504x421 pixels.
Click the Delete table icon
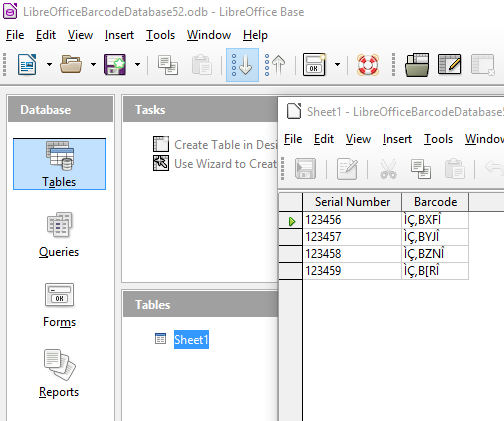point(483,65)
